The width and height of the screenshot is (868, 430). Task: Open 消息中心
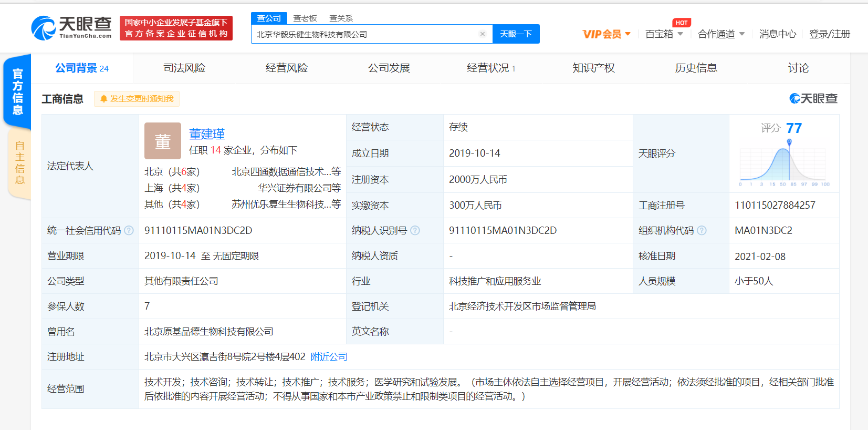pyautogui.click(x=778, y=34)
